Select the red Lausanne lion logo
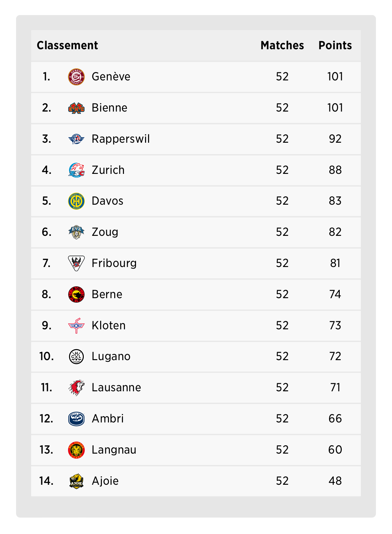 76,388
